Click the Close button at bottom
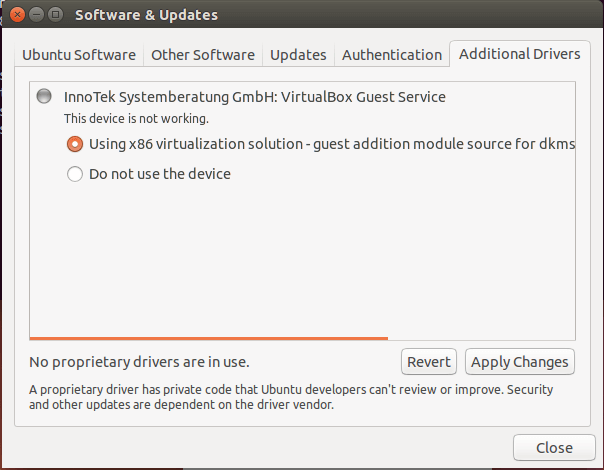This screenshot has height=470, width=604. tap(554, 448)
